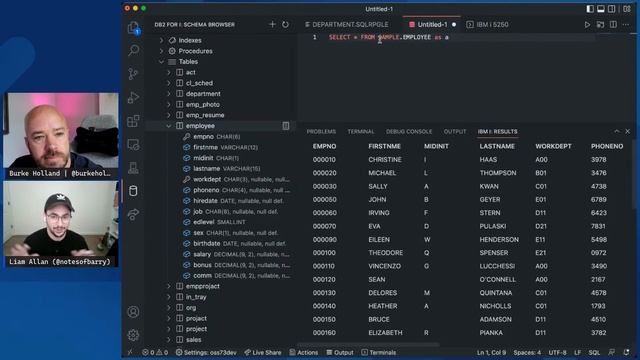Maximize the bottom panel size

[617, 131]
